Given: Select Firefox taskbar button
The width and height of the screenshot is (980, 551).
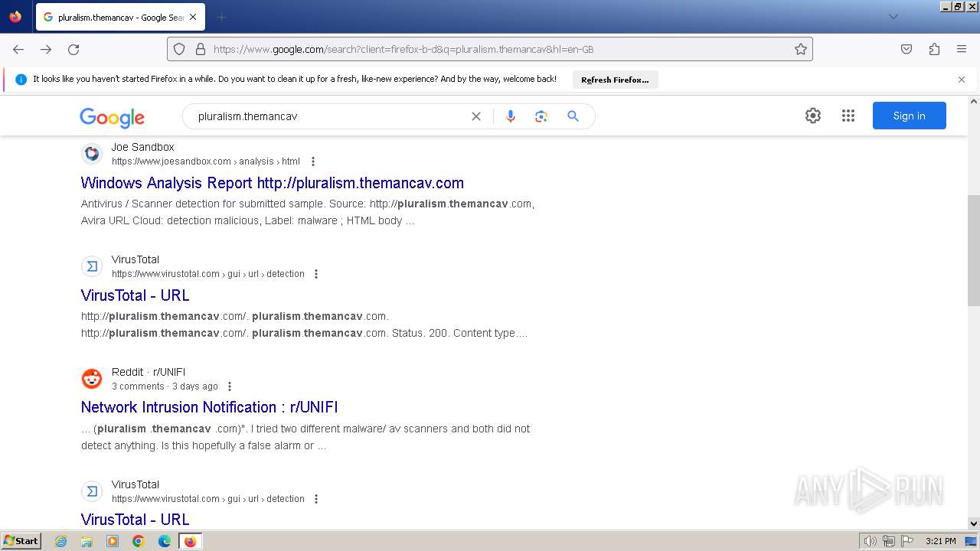Looking at the screenshot, I should (190, 541).
